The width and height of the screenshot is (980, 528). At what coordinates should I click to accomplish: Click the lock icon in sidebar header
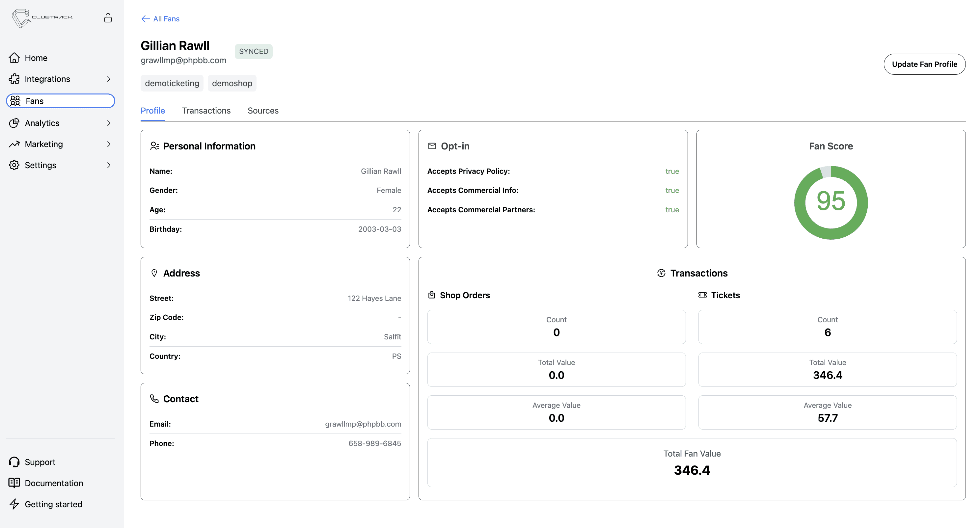click(108, 18)
